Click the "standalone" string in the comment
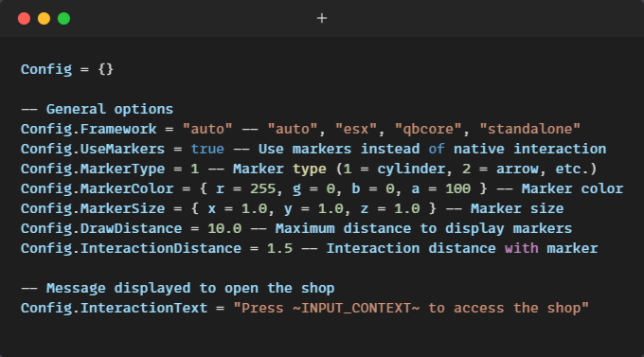The image size is (644, 357). point(529,129)
